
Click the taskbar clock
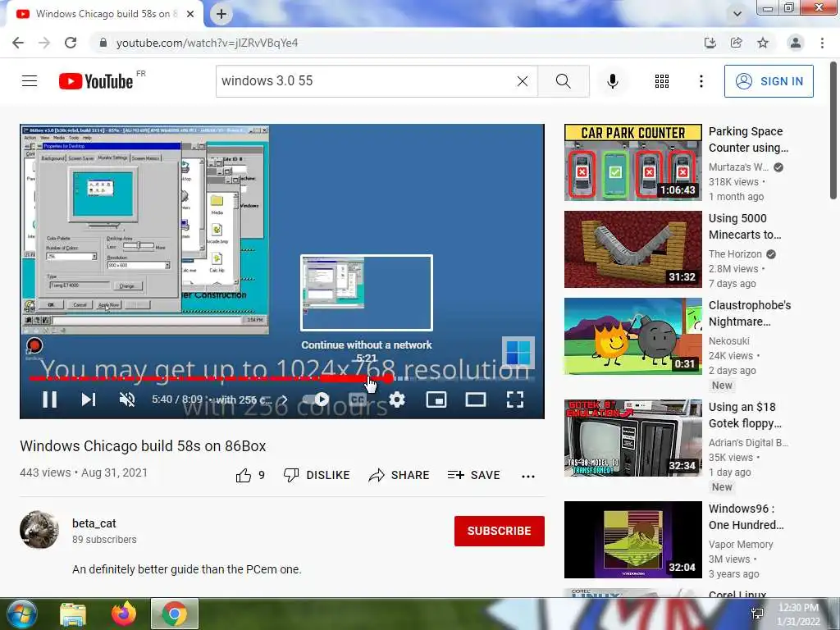[x=798, y=614]
